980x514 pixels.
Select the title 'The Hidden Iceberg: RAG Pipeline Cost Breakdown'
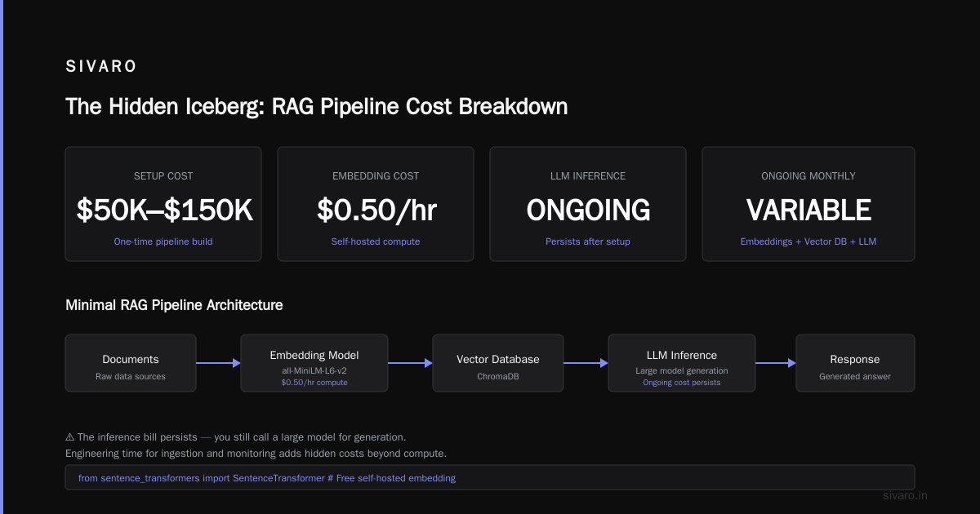(x=316, y=107)
